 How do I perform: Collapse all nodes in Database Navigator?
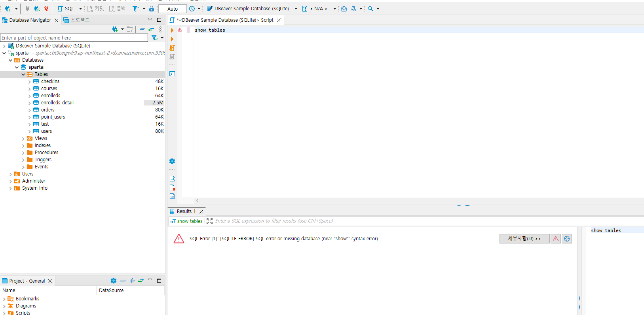pos(142,29)
